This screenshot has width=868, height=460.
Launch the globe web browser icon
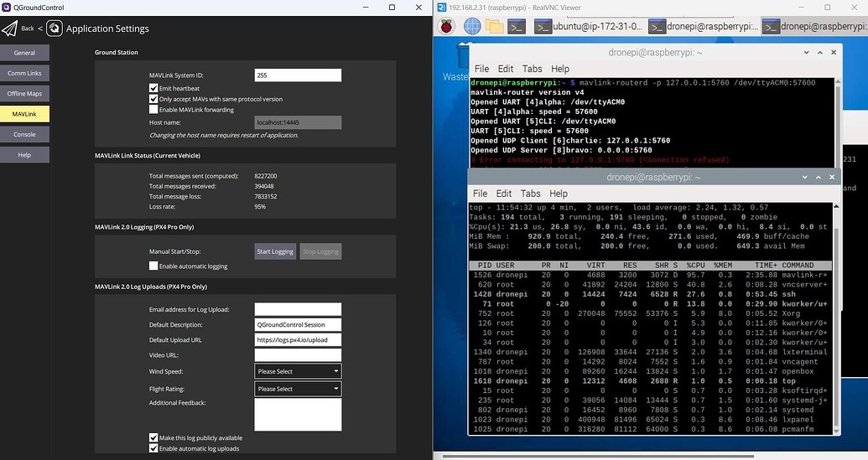tap(471, 26)
